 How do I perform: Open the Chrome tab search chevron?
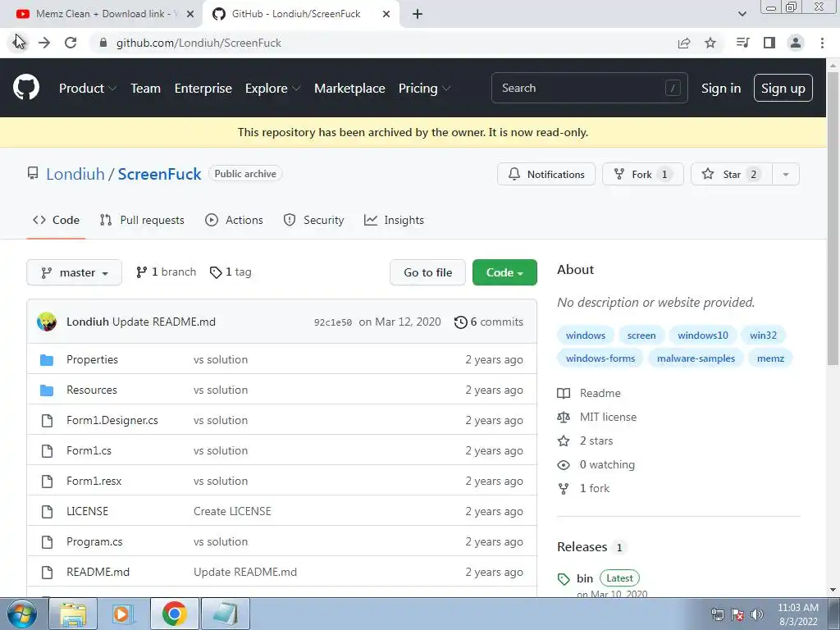[x=742, y=14]
